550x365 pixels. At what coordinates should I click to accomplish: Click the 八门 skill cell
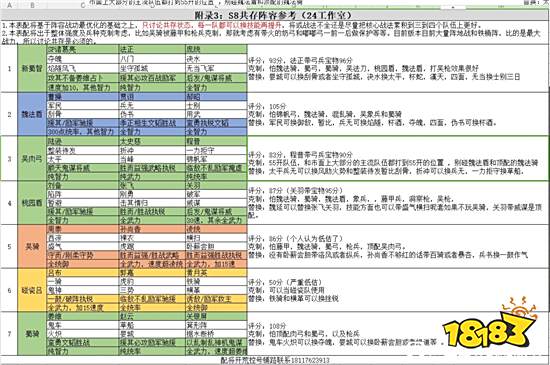(152, 59)
